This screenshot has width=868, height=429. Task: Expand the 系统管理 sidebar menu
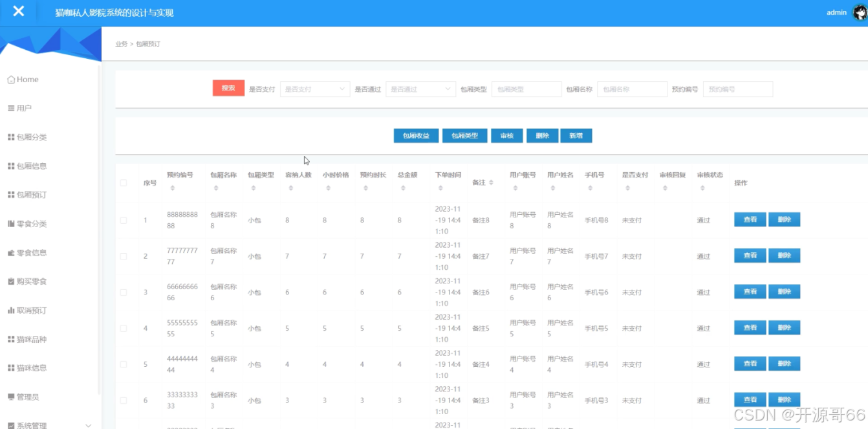tap(50, 425)
